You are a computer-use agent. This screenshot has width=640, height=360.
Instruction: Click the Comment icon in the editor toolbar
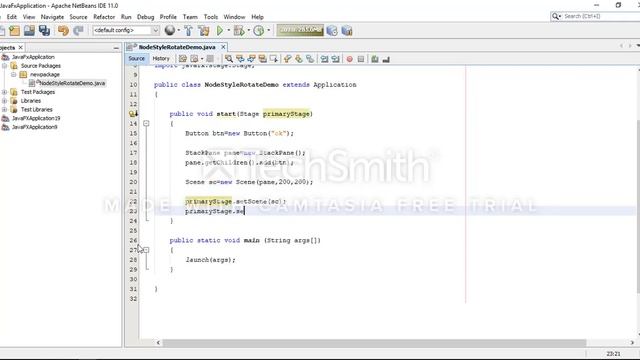(375, 59)
